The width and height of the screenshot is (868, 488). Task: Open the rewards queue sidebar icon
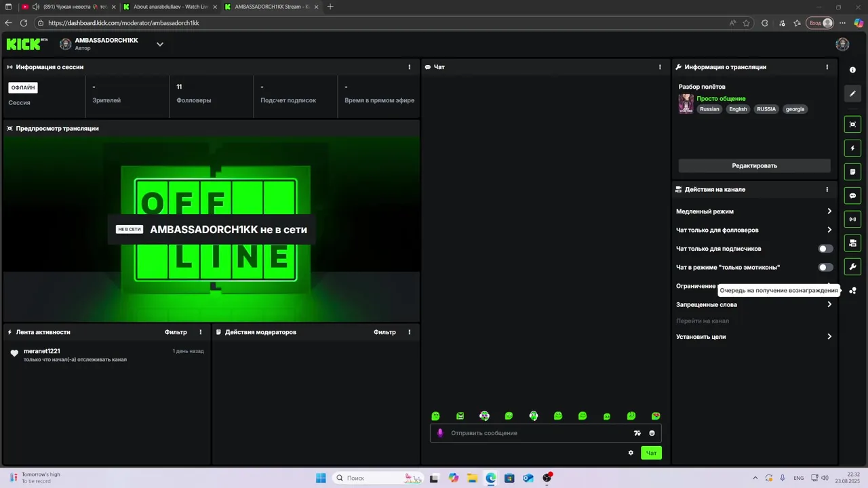[x=852, y=290]
